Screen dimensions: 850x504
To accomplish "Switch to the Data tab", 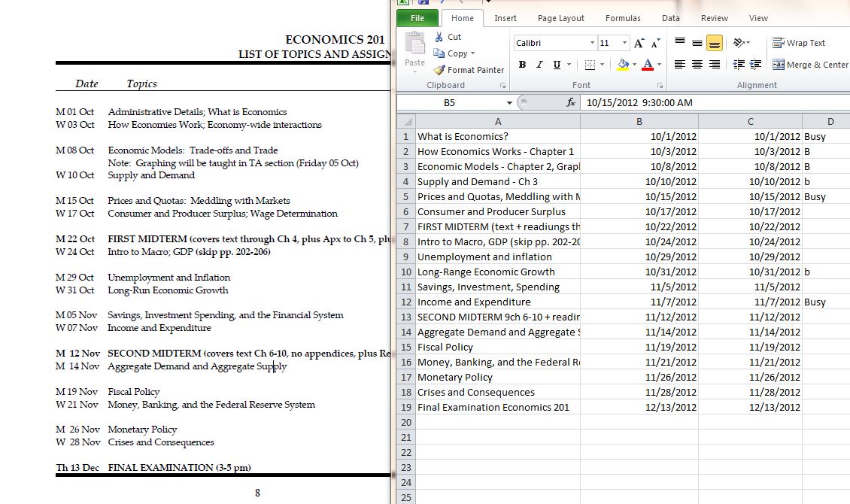I will tap(670, 18).
